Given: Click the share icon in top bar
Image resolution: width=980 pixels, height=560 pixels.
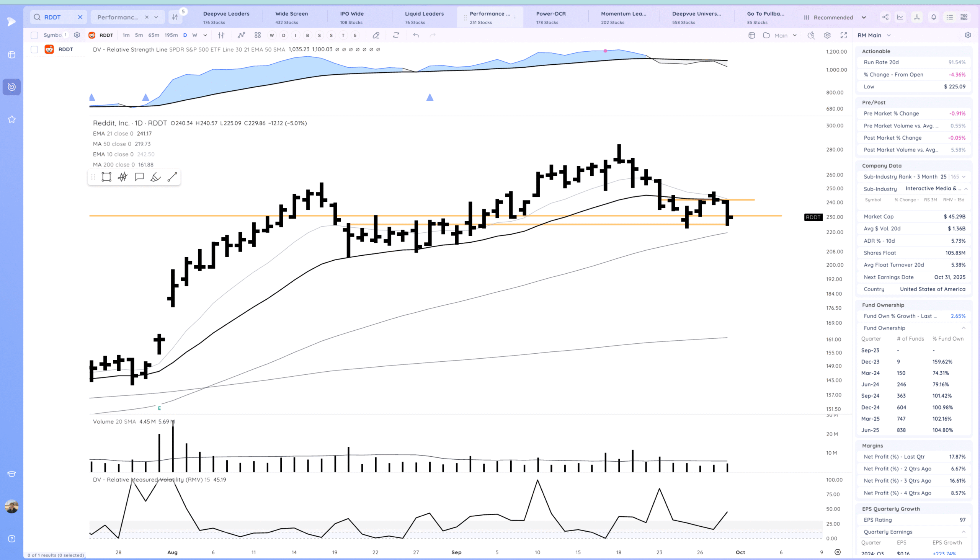Looking at the screenshot, I should pyautogui.click(x=885, y=17).
